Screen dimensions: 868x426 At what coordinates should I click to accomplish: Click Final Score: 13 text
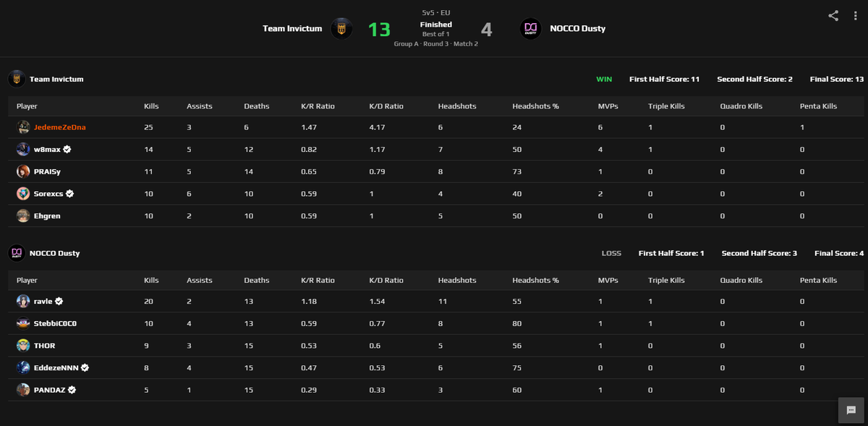click(x=837, y=79)
